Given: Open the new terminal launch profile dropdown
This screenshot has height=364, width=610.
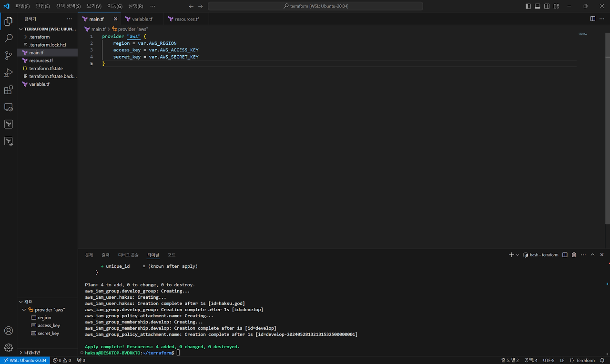Looking at the screenshot, I should (518, 255).
